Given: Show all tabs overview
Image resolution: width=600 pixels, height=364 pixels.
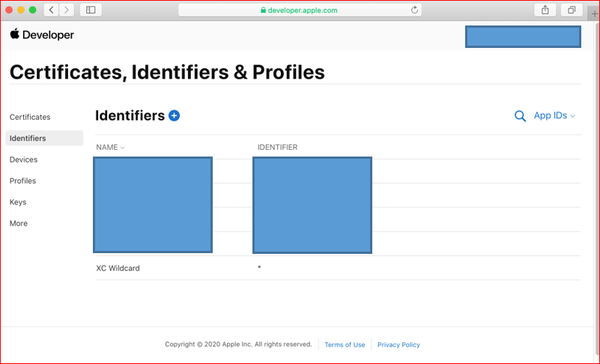Looking at the screenshot, I should coord(572,10).
